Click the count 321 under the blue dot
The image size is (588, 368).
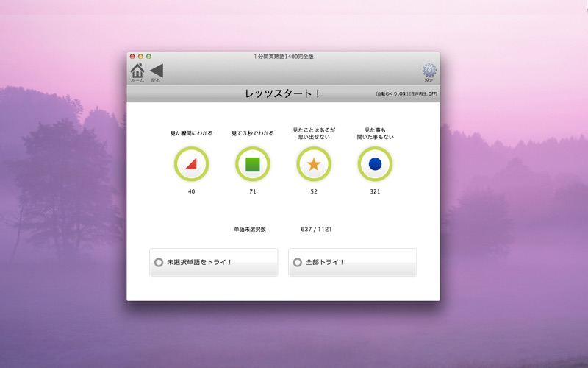tap(375, 191)
